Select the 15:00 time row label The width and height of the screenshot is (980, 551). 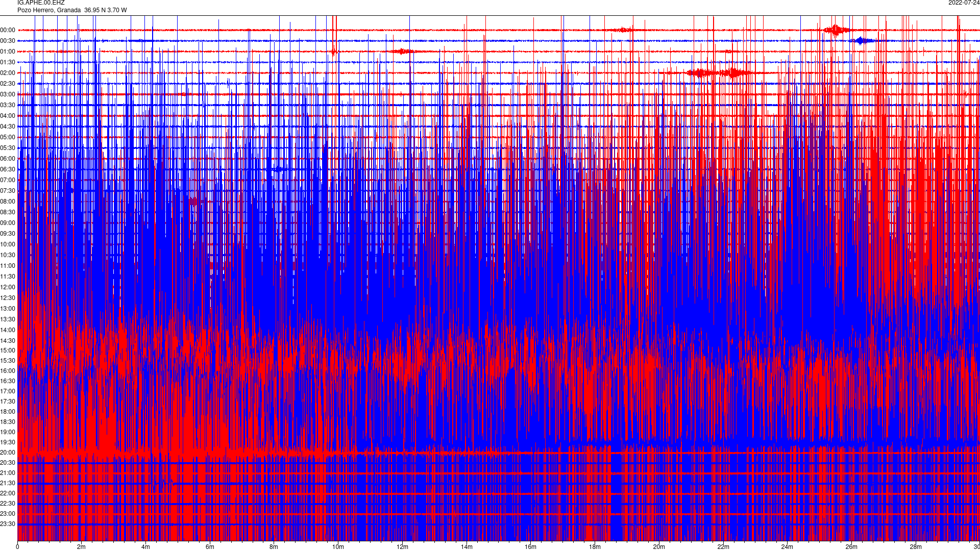click(x=8, y=350)
